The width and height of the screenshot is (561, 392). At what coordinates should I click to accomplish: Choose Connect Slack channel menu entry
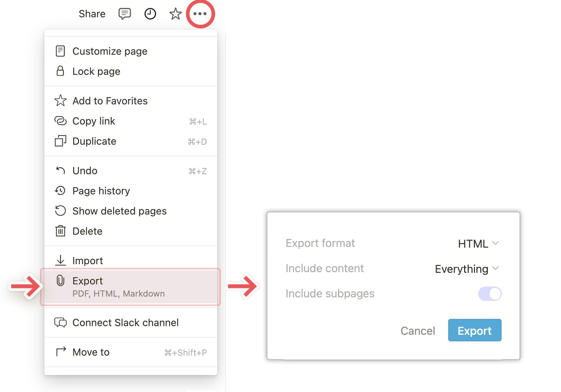[131, 323]
